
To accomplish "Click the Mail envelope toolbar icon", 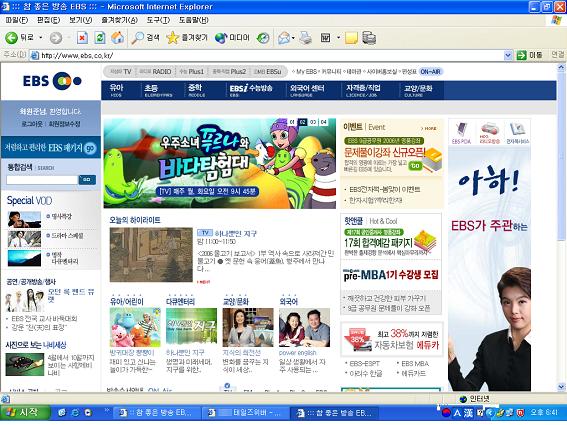I will (284, 38).
